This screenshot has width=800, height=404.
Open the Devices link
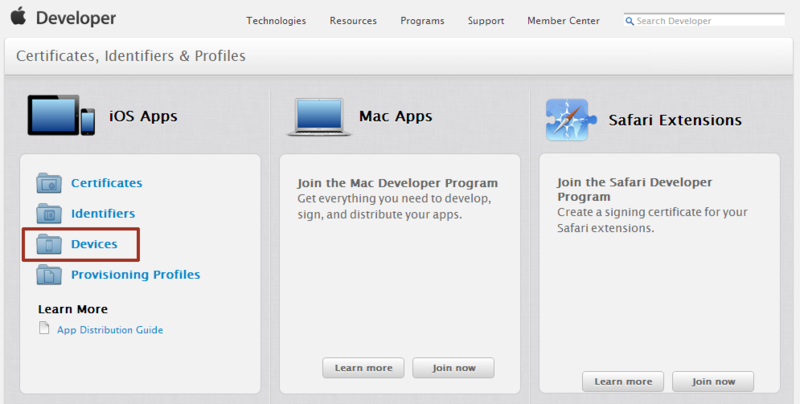[x=94, y=244]
